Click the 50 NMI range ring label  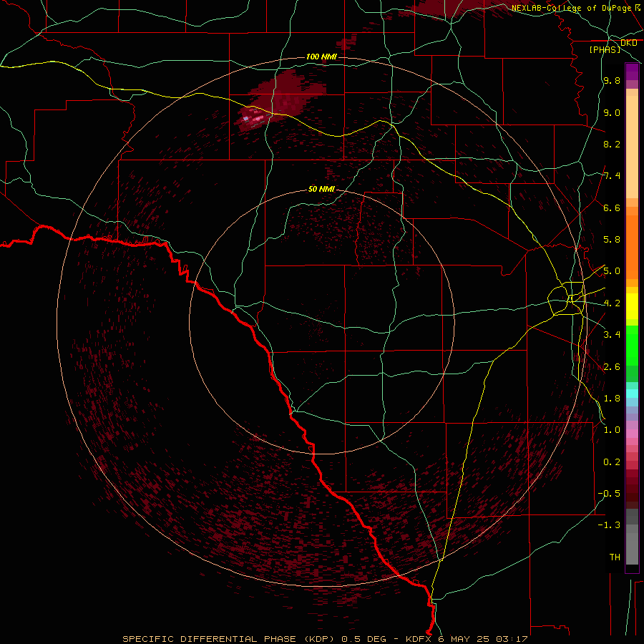(321, 189)
